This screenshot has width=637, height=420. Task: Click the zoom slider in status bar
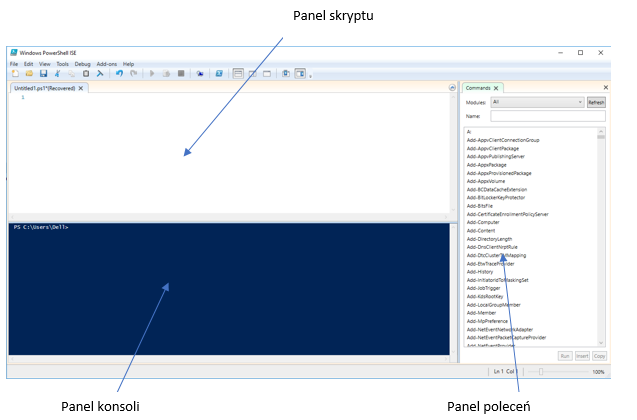(x=557, y=372)
